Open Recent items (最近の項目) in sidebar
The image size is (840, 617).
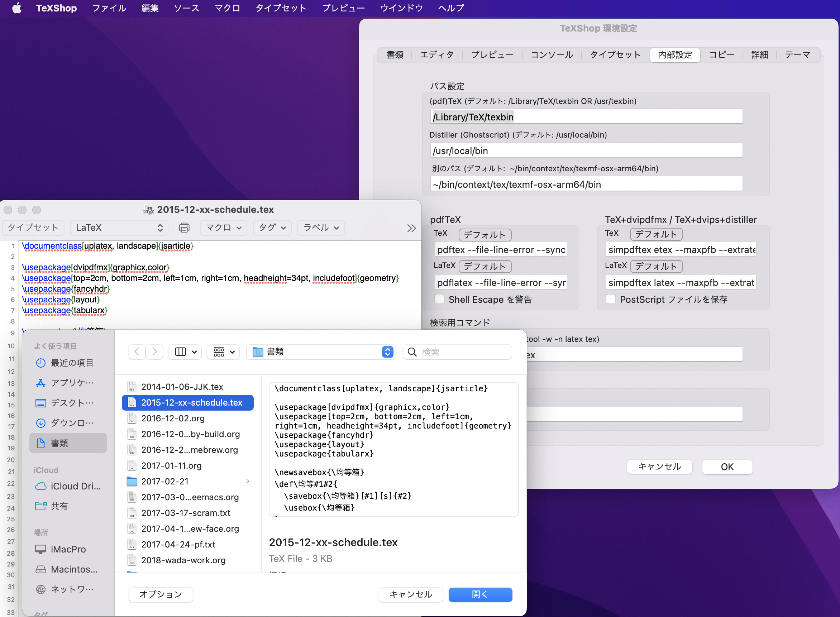pos(68,363)
